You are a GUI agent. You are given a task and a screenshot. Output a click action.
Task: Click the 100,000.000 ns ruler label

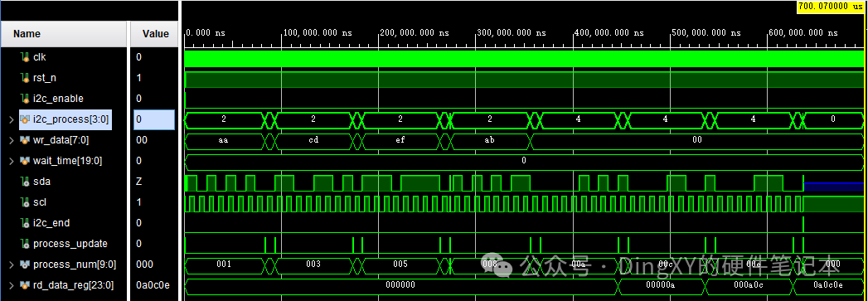pos(318,33)
